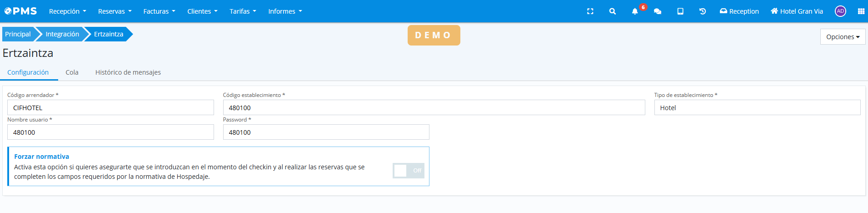Click the Código arrendador field
The height and width of the screenshot is (213, 868).
pos(110,108)
